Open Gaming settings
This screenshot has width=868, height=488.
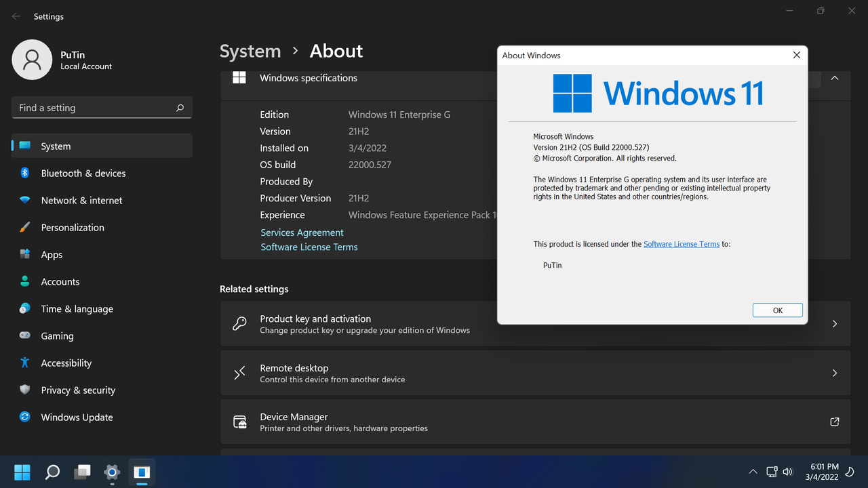(102, 335)
